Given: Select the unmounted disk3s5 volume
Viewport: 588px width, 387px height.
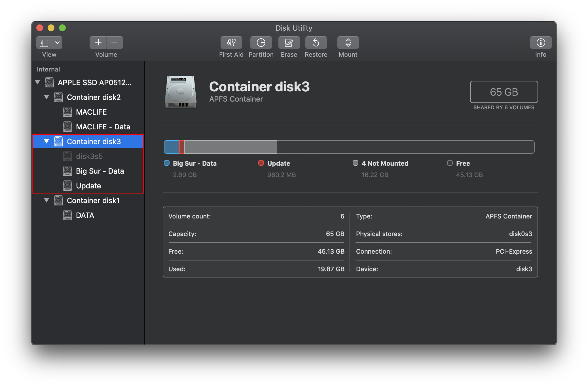Looking at the screenshot, I should [x=89, y=156].
